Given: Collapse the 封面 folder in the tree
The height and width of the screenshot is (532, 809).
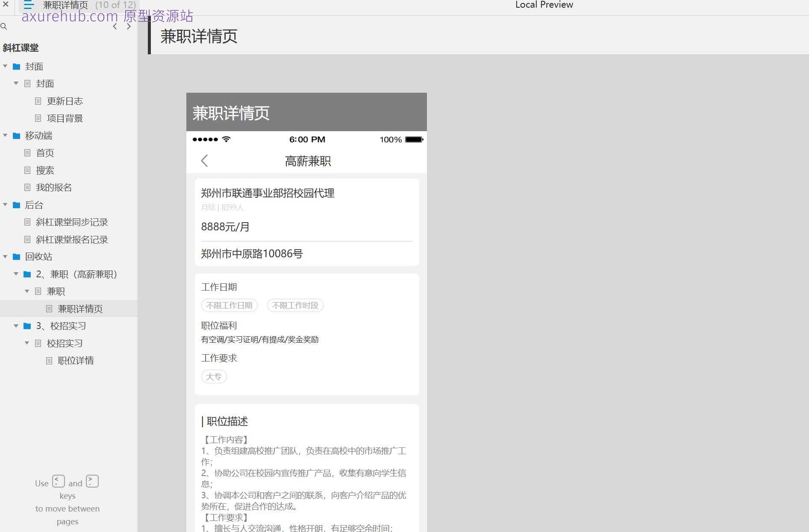Looking at the screenshot, I should click(5, 66).
